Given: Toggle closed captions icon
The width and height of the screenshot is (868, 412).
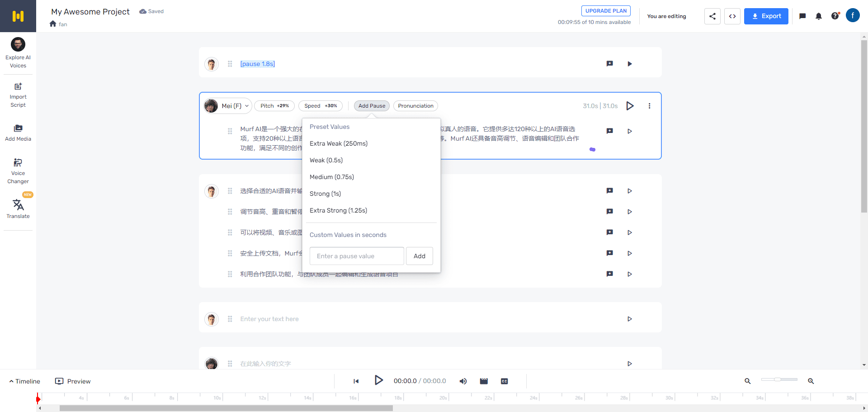Looking at the screenshot, I should [x=505, y=381].
